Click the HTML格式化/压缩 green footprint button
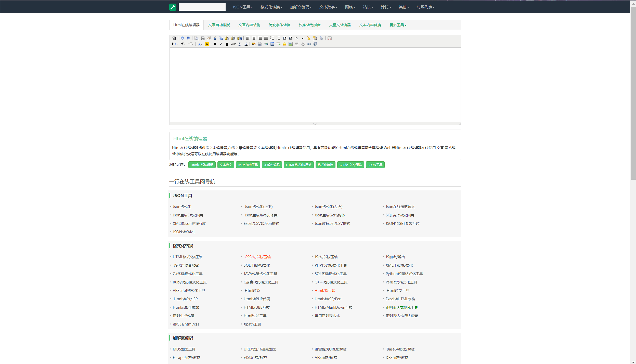 point(298,165)
